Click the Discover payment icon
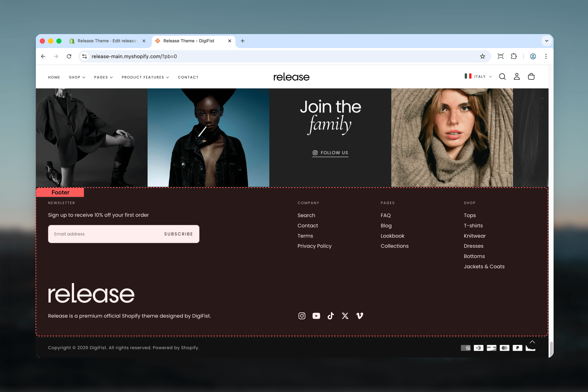The height and width of the screenshot is (392, 588). (492, 348)
